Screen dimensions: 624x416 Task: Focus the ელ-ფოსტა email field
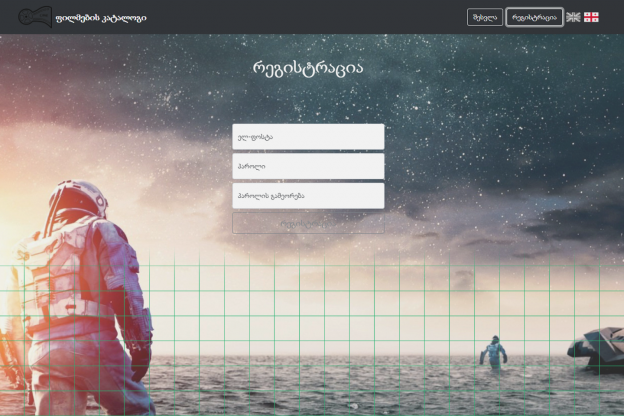coord(308,137)
